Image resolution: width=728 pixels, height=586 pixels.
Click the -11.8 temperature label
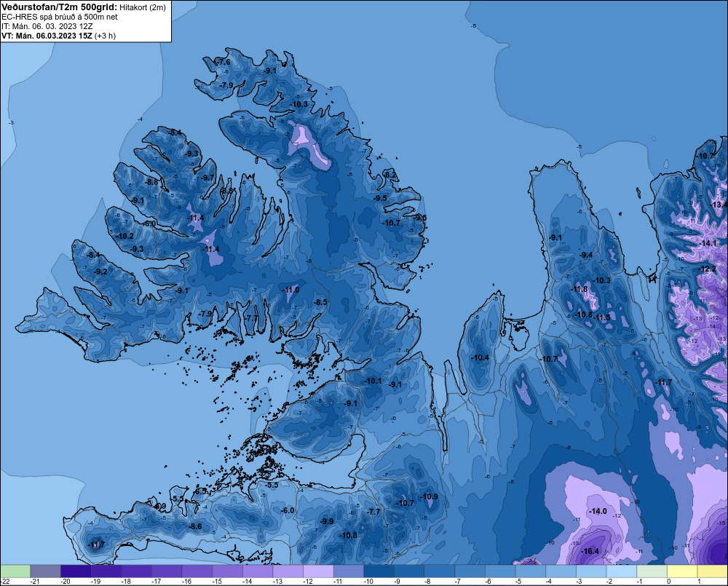[579, 289]
